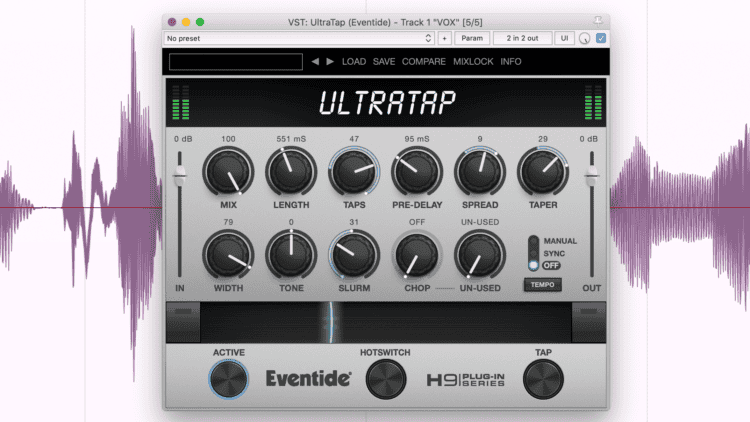Minimize the UltraTap window with yellow button
The height and width of the screenshot is (422, 750).
click(x=186, y=22)
